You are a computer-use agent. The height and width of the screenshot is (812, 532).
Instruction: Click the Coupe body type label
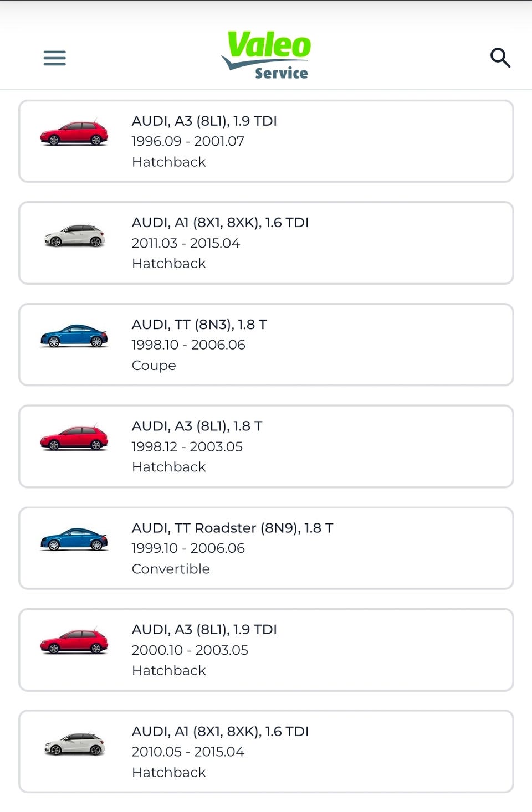(x=154, y=366)
